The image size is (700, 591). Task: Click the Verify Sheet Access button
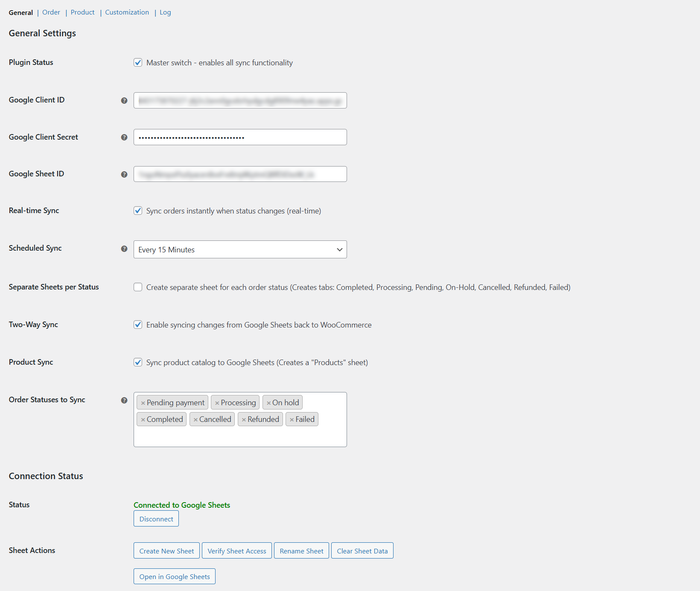coord(236,550)
